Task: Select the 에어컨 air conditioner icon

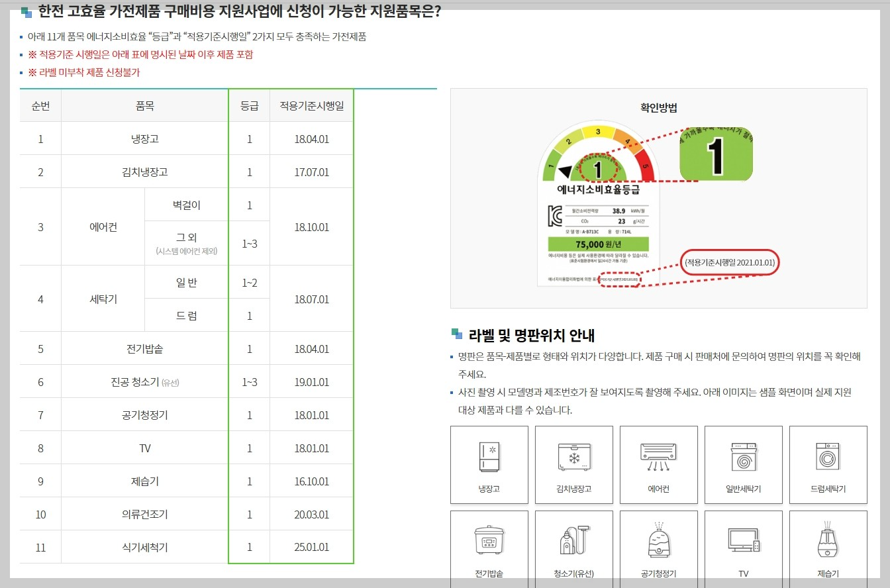Action: pos(658,464)
